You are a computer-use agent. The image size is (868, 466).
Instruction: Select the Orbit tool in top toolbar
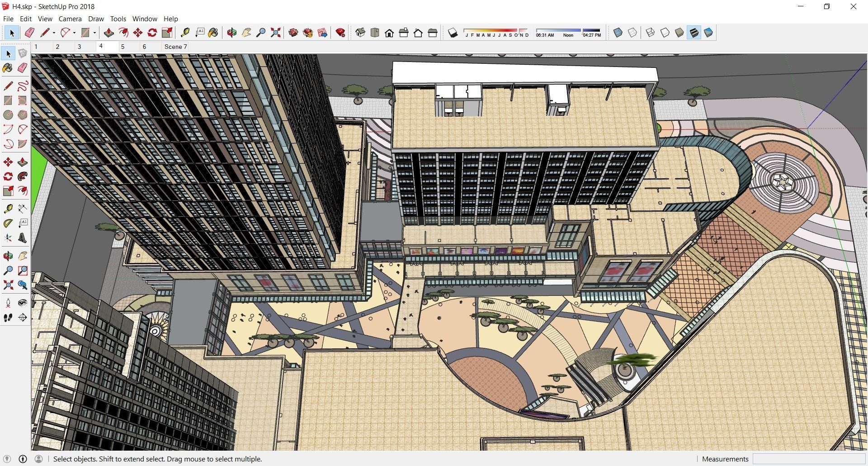coord(232,33)
